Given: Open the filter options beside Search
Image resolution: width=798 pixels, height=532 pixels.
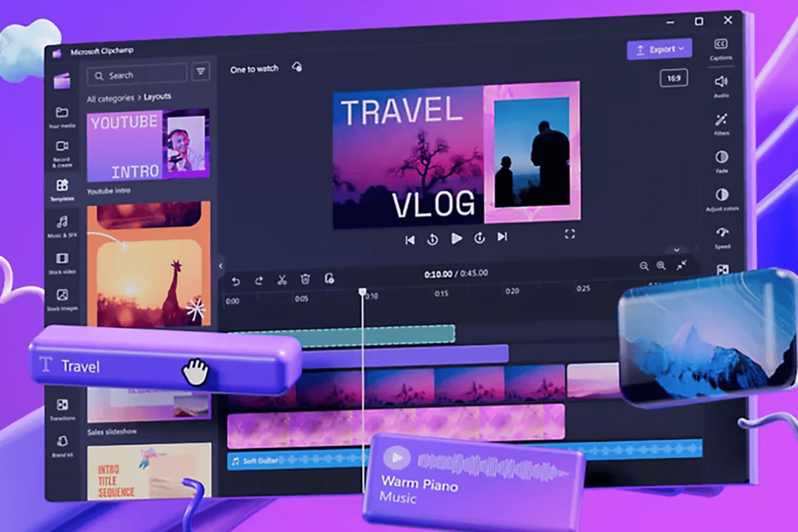Looking at the screenshot, I should [201, 71].
